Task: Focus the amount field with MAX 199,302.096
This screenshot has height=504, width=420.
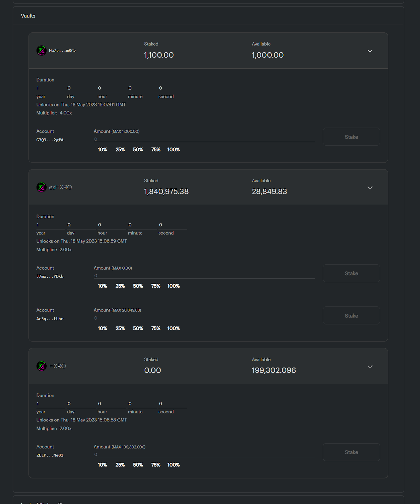Action: click(204, 455)
